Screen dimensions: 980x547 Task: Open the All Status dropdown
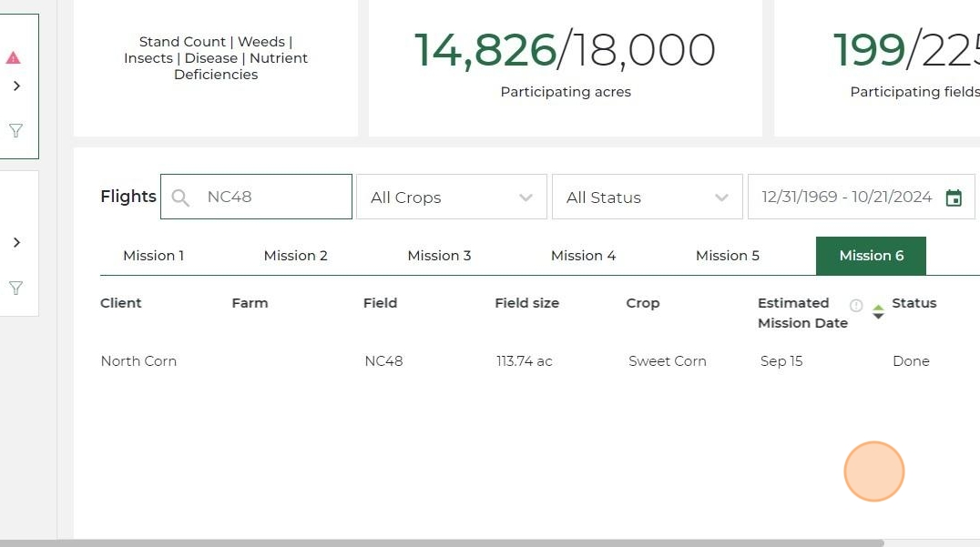pyautogui.click(x=647, y=198)
